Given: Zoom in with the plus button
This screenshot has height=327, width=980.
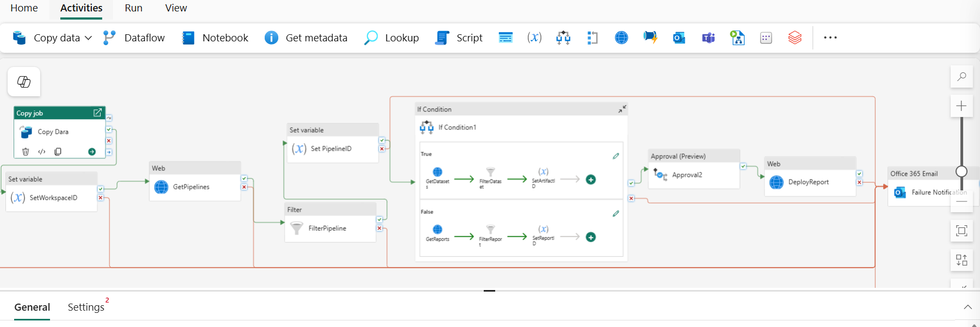Looking at the screenshot, I should click(x=962, y=106).
